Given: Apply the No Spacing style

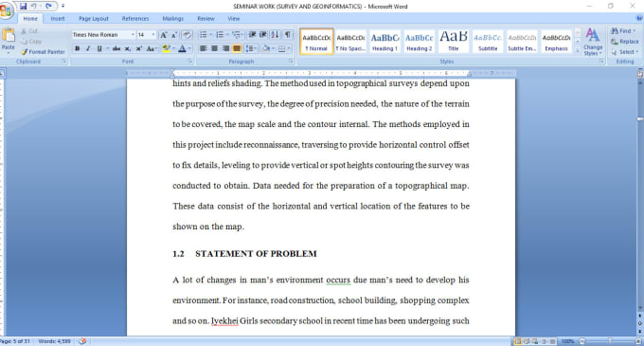Looking at the screenshot, I should 350,42.
